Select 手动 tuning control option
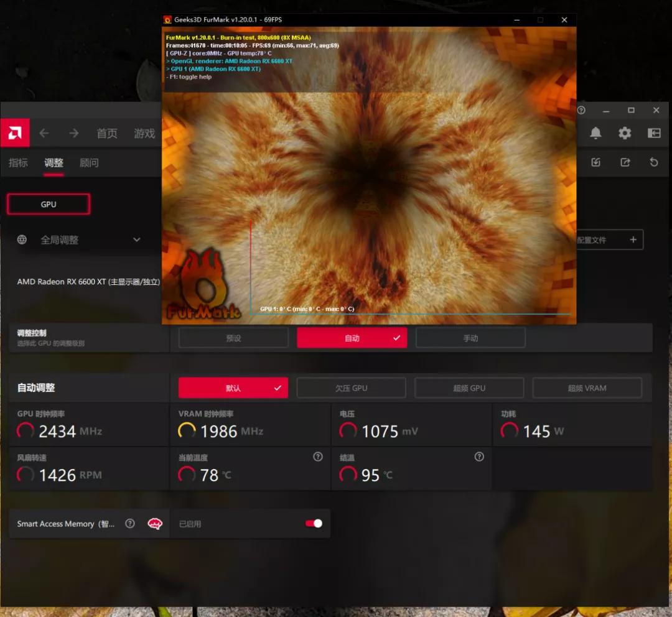 (x=470, y=338)
